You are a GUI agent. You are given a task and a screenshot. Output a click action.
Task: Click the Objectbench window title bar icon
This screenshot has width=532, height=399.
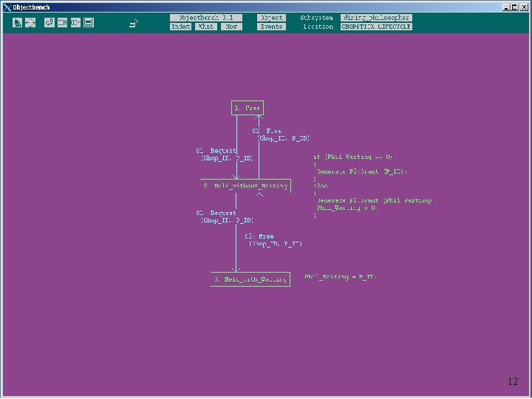pyautogui.click(x=7, y=7)
